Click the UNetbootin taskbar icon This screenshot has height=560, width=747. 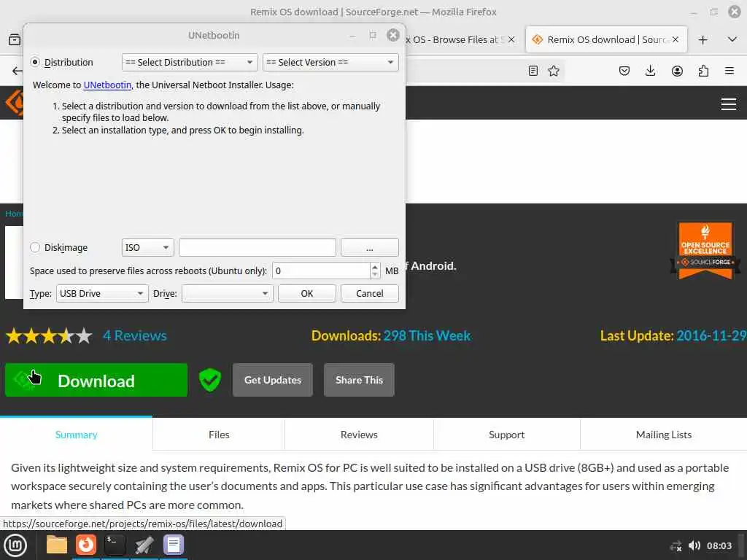click(144, 545)
